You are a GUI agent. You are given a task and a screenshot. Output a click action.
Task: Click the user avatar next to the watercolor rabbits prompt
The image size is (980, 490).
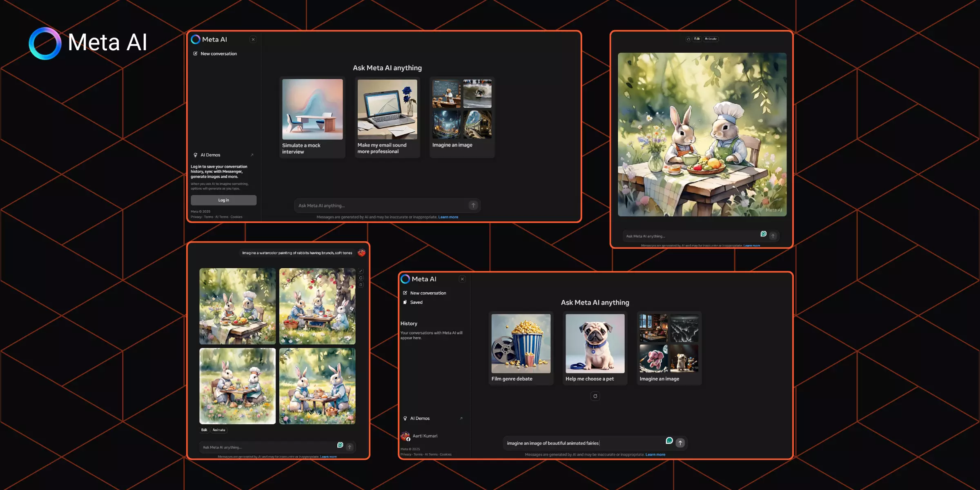[361, 253]
